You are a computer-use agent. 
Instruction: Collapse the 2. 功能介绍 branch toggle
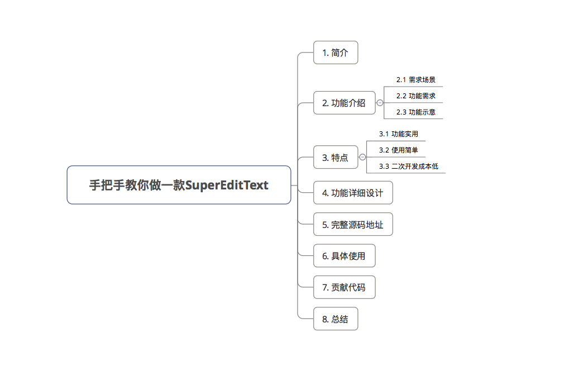tap(380, 103)
